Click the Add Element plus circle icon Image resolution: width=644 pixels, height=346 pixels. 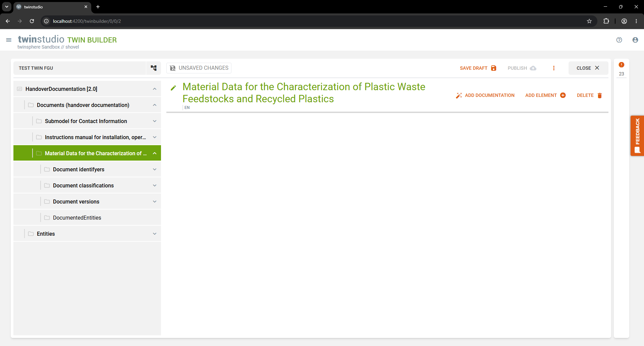[x=563, y=96]
